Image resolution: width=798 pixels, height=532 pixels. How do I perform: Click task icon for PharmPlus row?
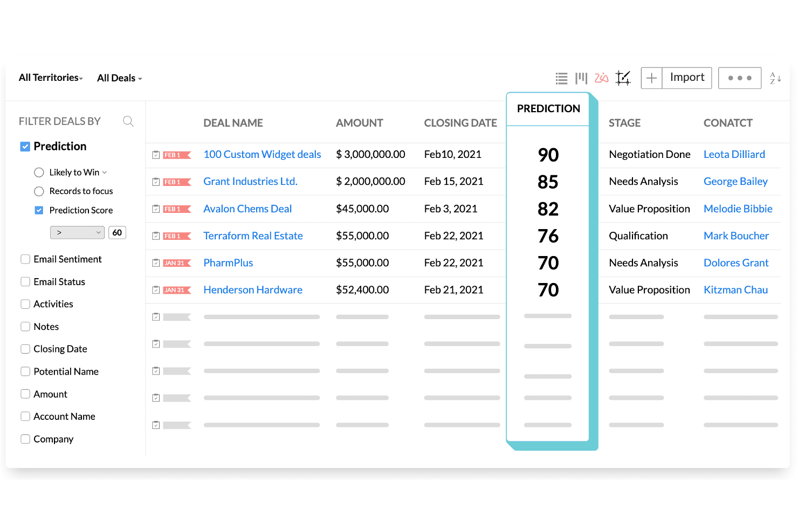156,263
